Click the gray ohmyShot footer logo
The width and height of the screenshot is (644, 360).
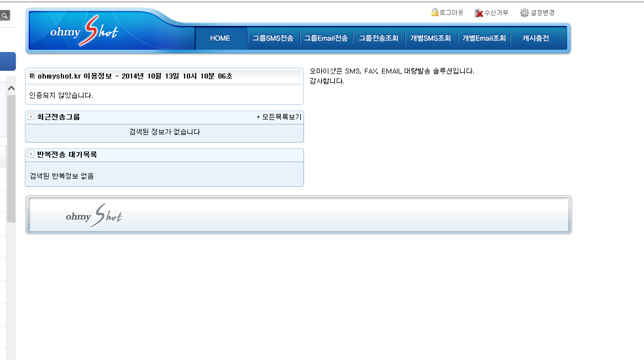pos(93,216)
